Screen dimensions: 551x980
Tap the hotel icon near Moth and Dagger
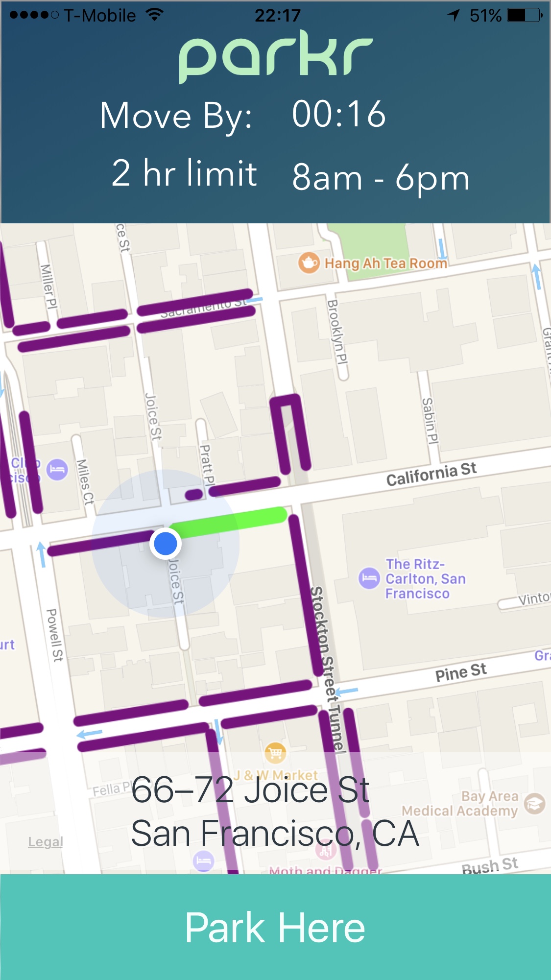click(x=203, y=861)
